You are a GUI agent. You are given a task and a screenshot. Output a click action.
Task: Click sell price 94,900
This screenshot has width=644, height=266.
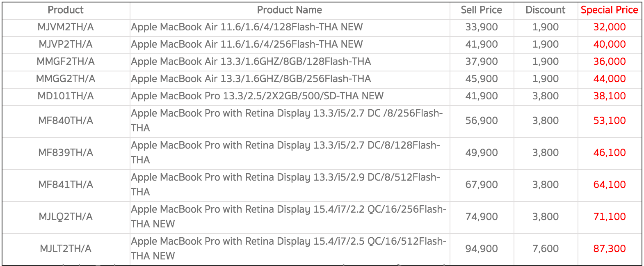point(481,249)
